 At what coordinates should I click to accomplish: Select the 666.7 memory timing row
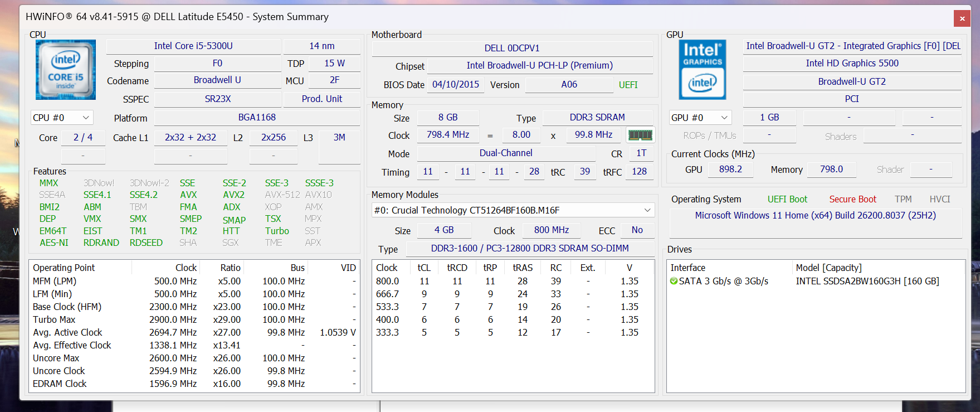pos(513,294)
